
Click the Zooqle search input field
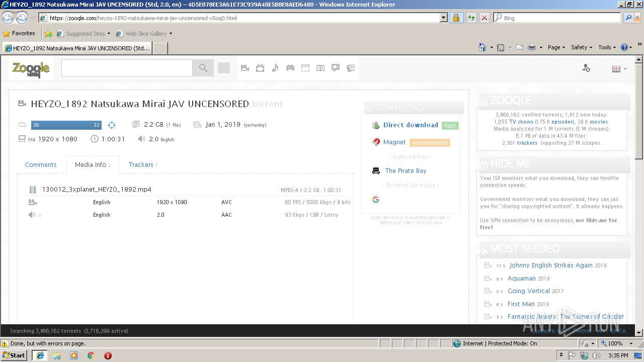click(127, 68)
